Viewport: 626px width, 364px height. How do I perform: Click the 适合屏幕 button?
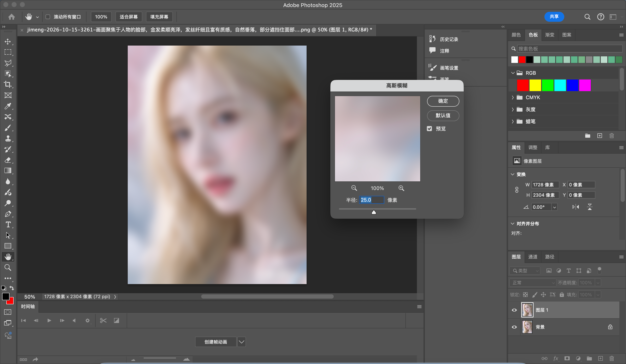tap(129, 17)
